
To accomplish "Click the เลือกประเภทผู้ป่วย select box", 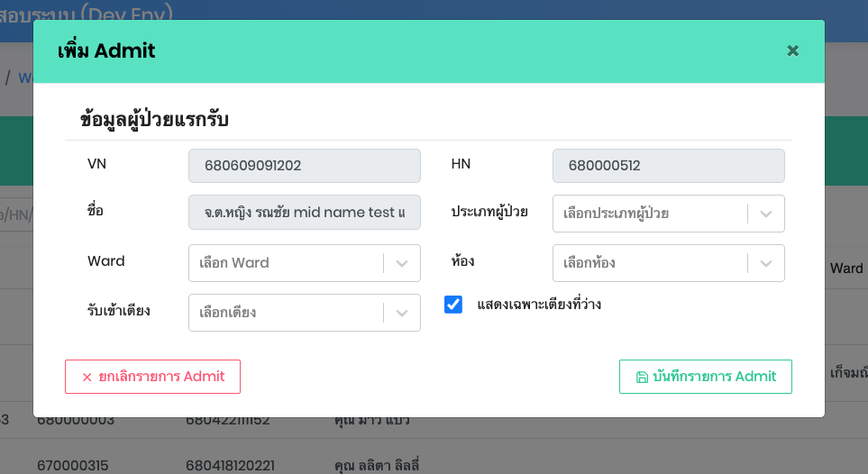I will (649, 214).
